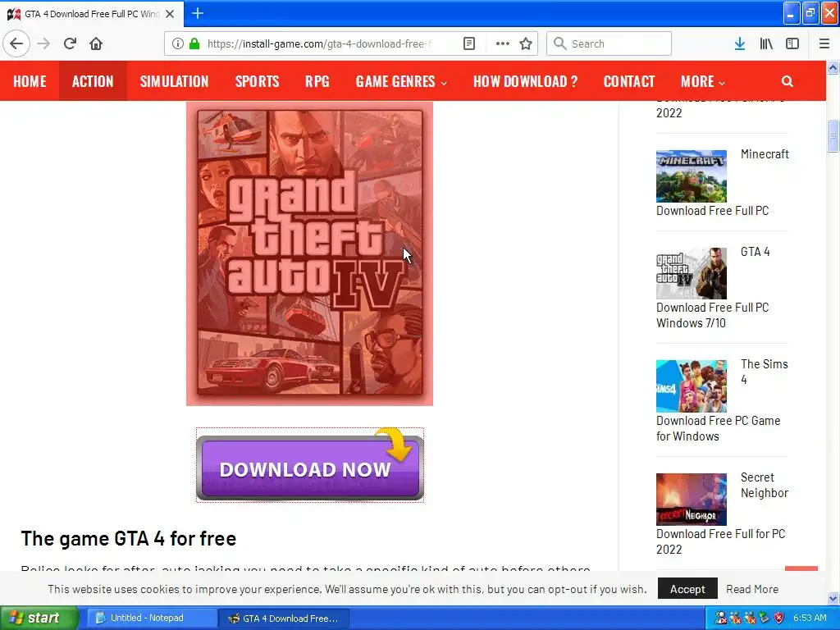Open the Firefox hamburger menu

(824, 43)
